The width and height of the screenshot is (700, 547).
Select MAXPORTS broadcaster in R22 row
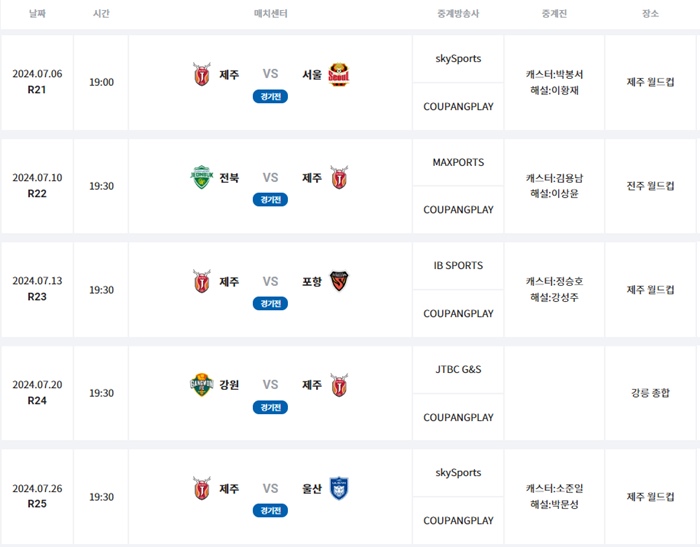pos(458,162)
